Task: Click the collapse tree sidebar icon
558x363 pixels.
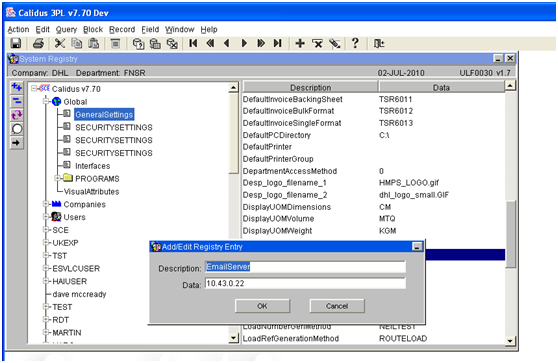Action: point(17,101)
